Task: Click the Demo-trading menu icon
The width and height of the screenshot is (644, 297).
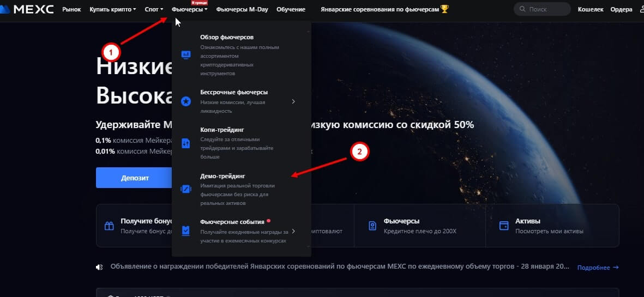Action: pyautogui.click(x=185, y=189)
